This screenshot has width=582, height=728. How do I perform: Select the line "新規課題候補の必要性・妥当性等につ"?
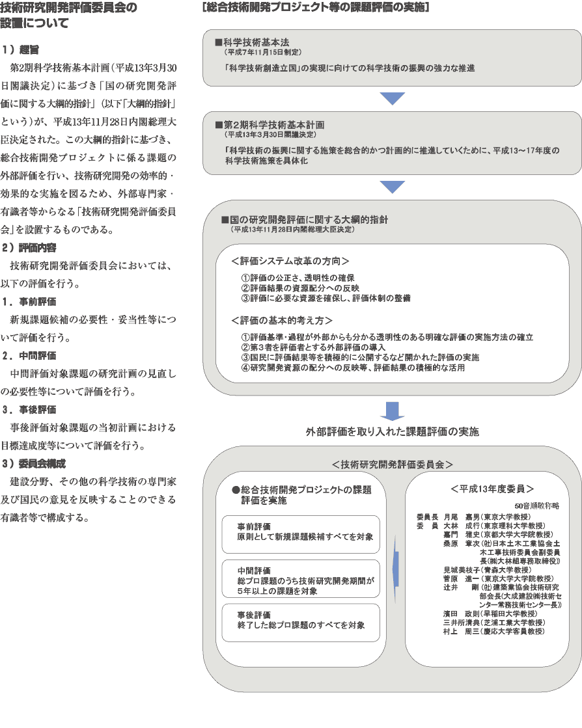93,320
